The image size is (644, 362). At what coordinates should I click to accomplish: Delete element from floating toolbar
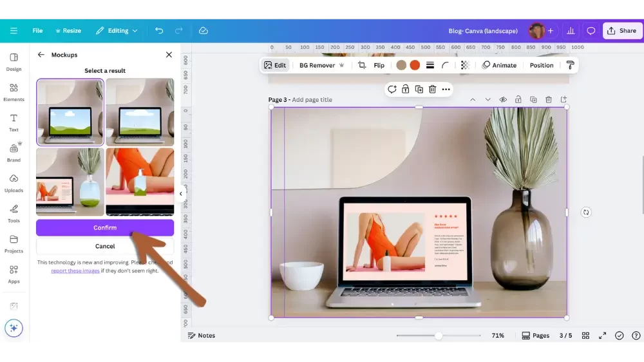pyautogui.click(x=433, y=89)
